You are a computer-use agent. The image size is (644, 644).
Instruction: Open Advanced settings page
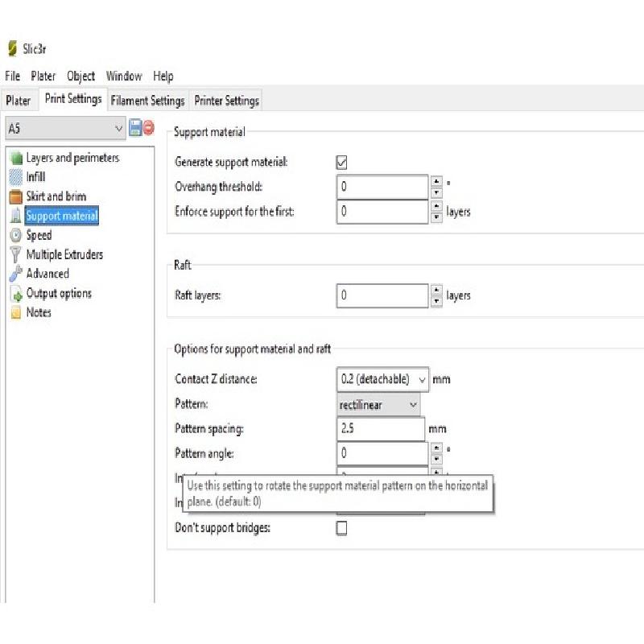47,274
